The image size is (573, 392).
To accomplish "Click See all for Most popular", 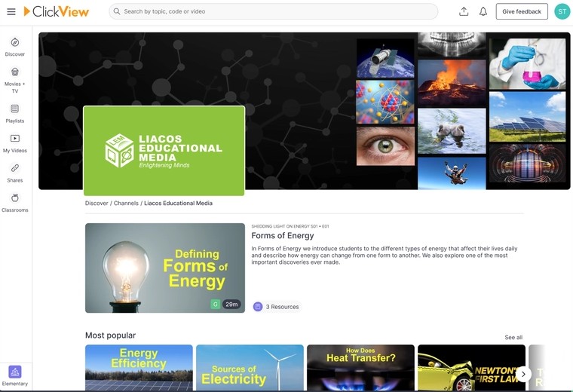I will click(513, 337).
